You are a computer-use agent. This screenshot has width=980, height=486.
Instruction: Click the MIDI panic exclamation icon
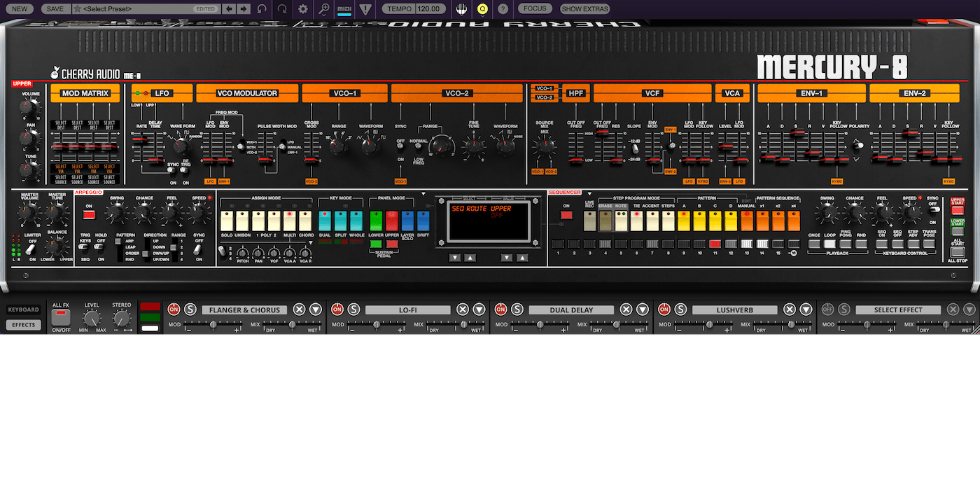365,8
